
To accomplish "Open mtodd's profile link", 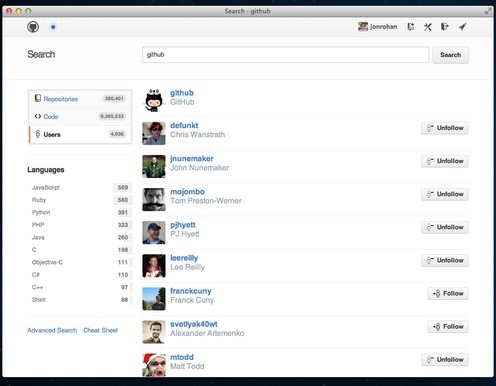I will (182, 357).
